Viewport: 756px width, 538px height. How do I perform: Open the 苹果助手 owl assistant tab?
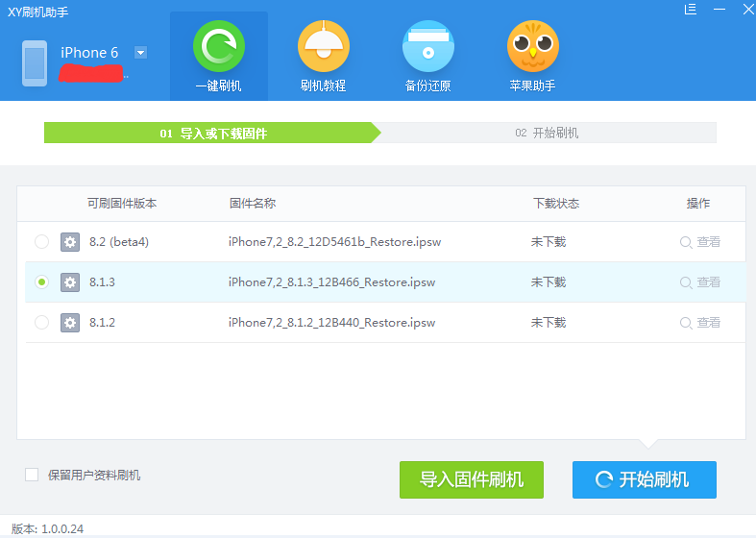click(533, 56)
